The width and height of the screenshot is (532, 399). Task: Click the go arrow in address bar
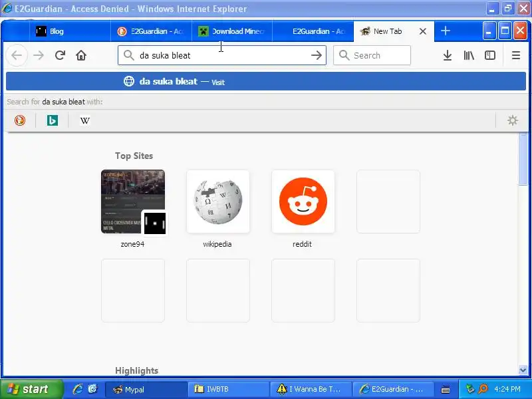coord(317,55)
